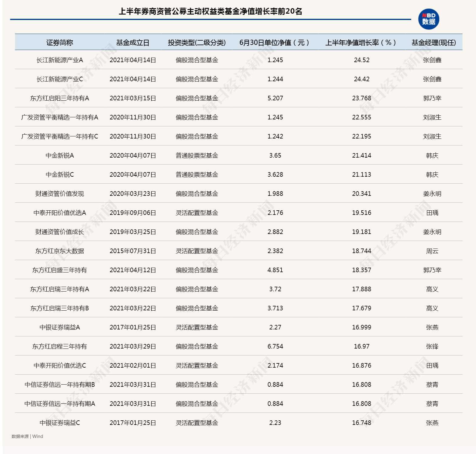Click fund name 广发资管平衡精选一年持有A
The height and width of the screenshot is (454, 476).
pos(60,117)
